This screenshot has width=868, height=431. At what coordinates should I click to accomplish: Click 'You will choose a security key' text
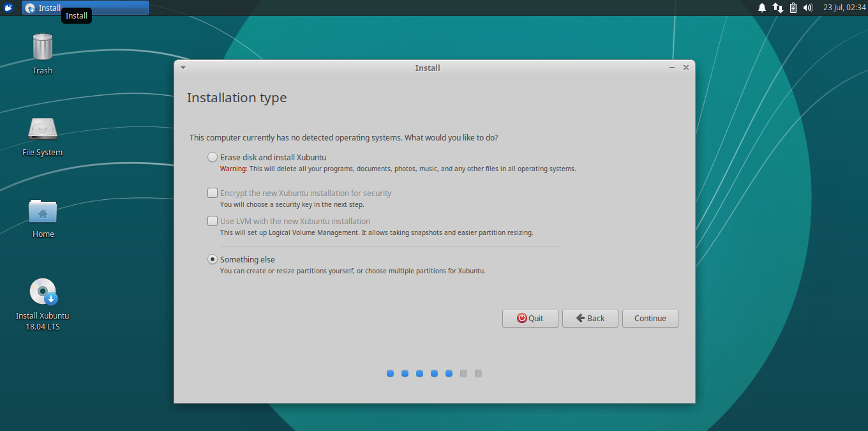coord(292,205)
